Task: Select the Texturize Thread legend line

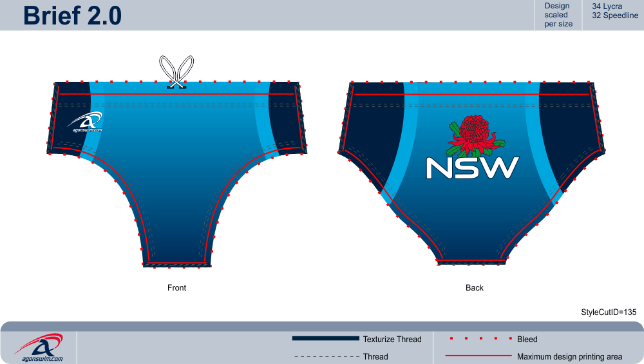Action: click(326, 338)
